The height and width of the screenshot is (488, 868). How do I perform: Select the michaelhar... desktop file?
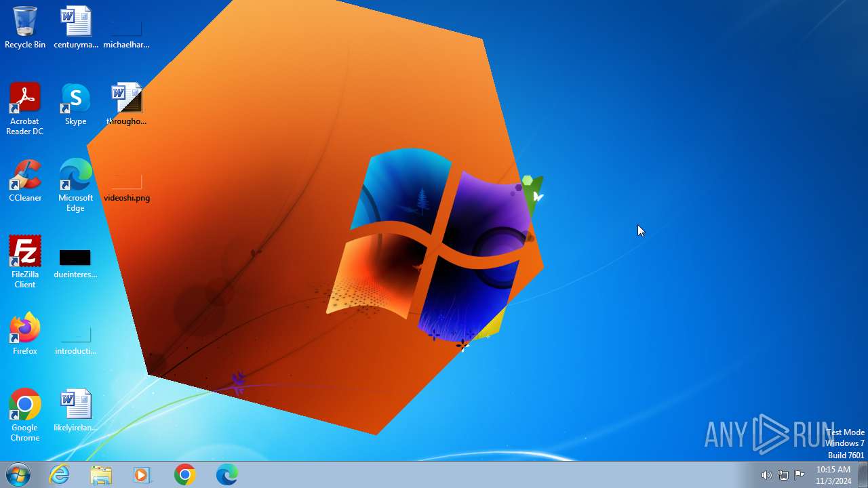click(126, 28)
